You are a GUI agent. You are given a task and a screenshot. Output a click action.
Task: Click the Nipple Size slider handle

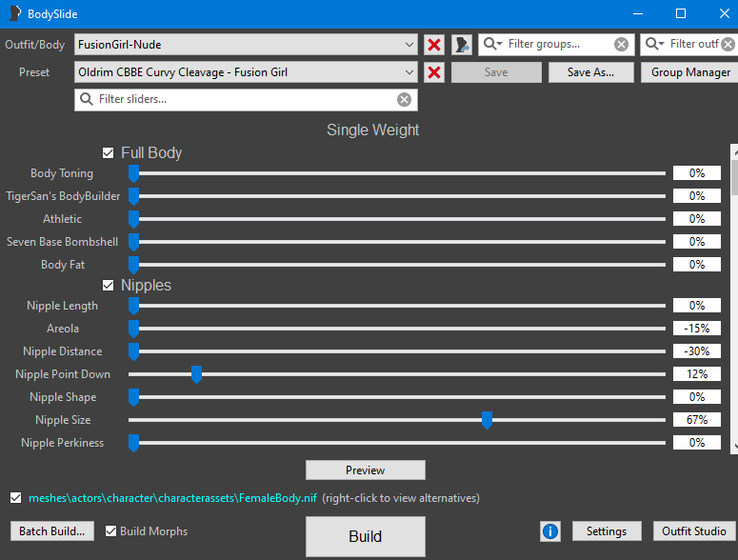coord(487,420)
